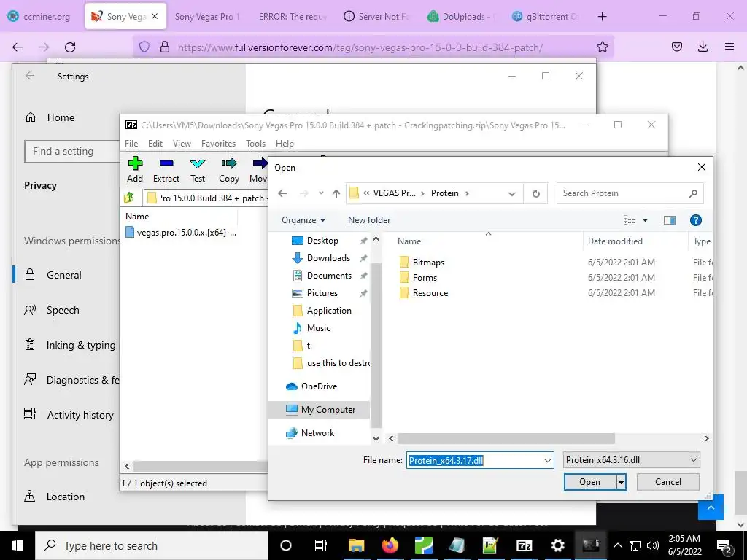
Task: Switch to the qBittorrent tab
Action: (546, 16)
